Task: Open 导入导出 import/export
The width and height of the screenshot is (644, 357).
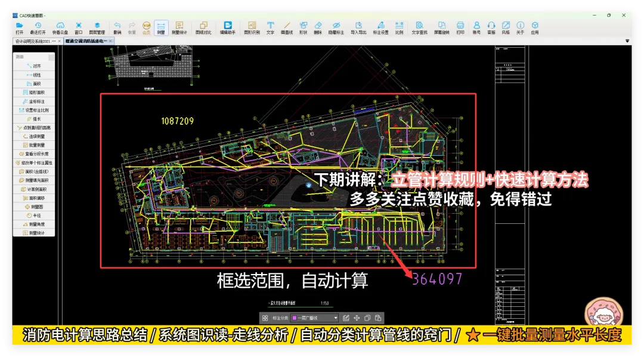Action: 358,28
